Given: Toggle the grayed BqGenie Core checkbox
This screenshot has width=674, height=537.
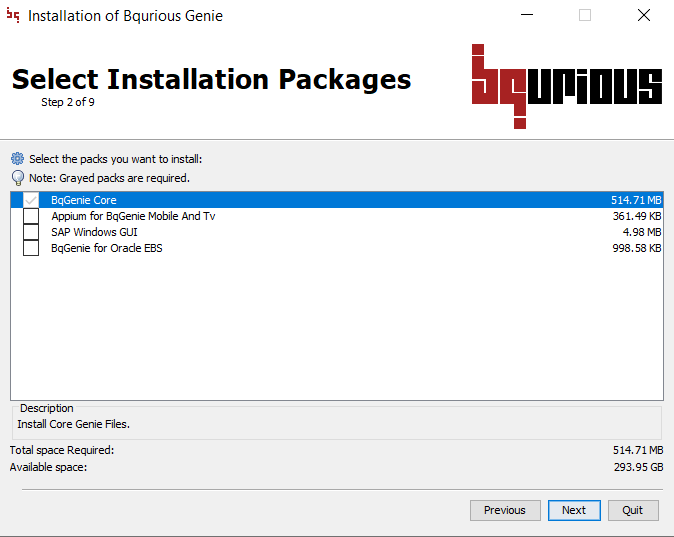Looking at the screenshot, I should tap(31, 200).
